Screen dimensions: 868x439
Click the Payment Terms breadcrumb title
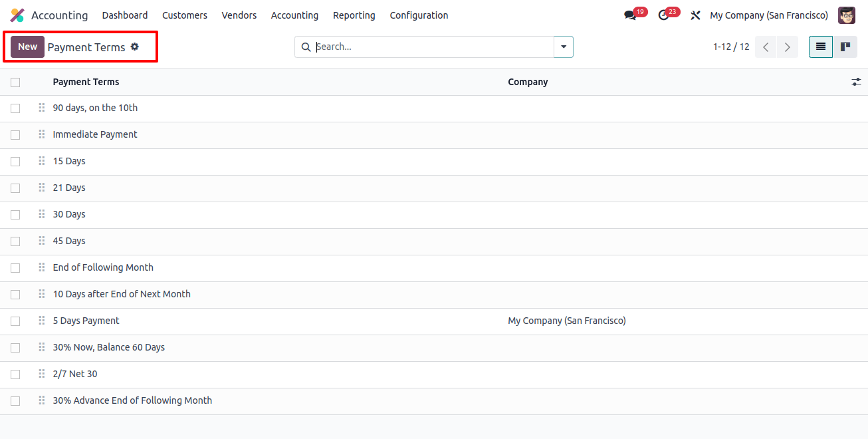point(86,47)
